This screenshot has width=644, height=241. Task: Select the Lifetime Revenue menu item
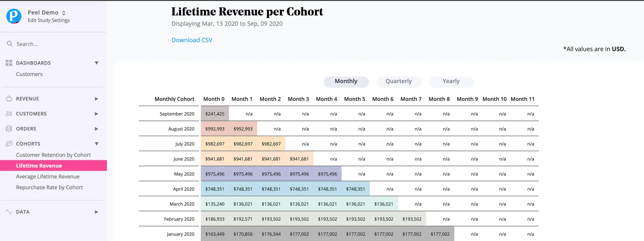click(53, 166)
